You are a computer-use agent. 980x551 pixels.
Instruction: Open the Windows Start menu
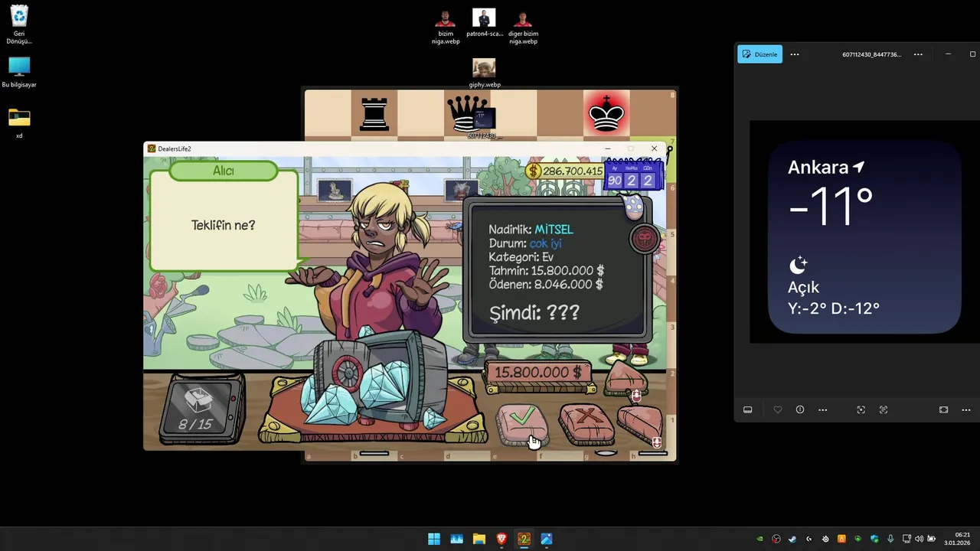[x=434, y=539]
